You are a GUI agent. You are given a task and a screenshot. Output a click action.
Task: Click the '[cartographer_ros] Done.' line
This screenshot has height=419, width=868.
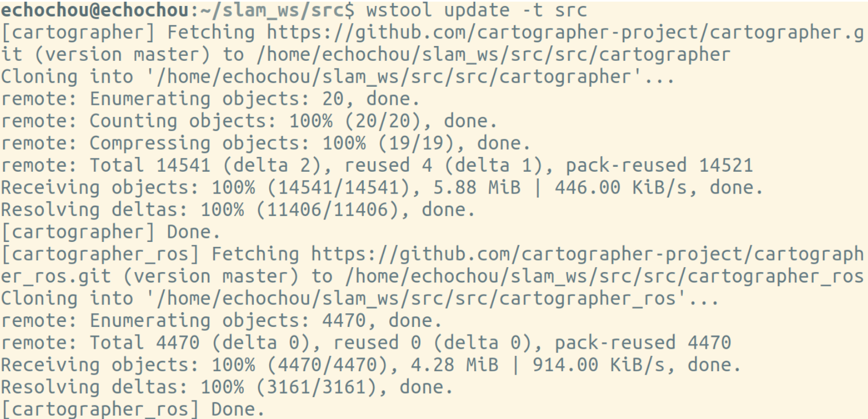point(133,409)
